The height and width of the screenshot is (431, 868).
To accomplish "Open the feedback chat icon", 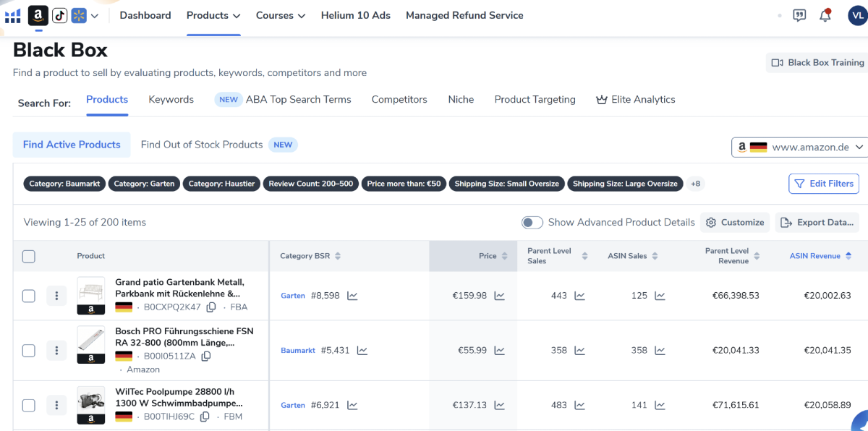I will (x=799, y=15).
